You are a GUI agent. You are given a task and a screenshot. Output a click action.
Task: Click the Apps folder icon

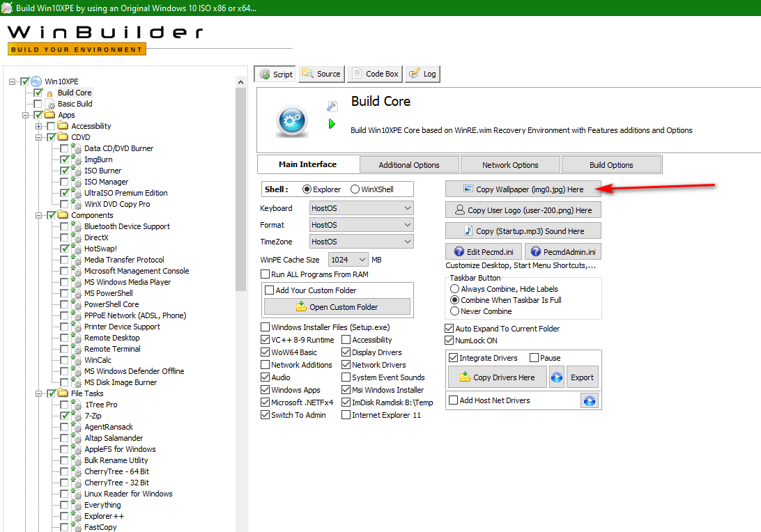click(x=49, y=114)
